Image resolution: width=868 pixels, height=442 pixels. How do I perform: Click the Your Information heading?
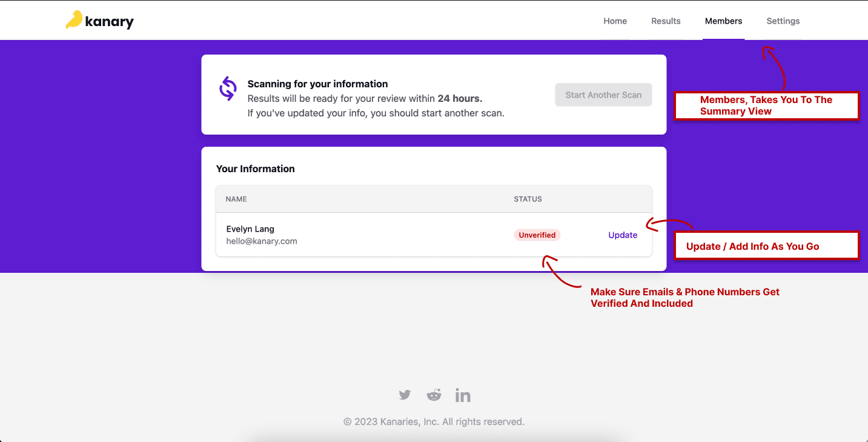click(x=256, y=169)
